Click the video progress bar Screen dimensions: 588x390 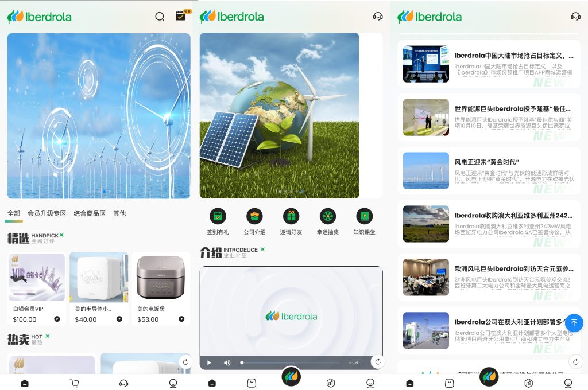tap(293, 362)
